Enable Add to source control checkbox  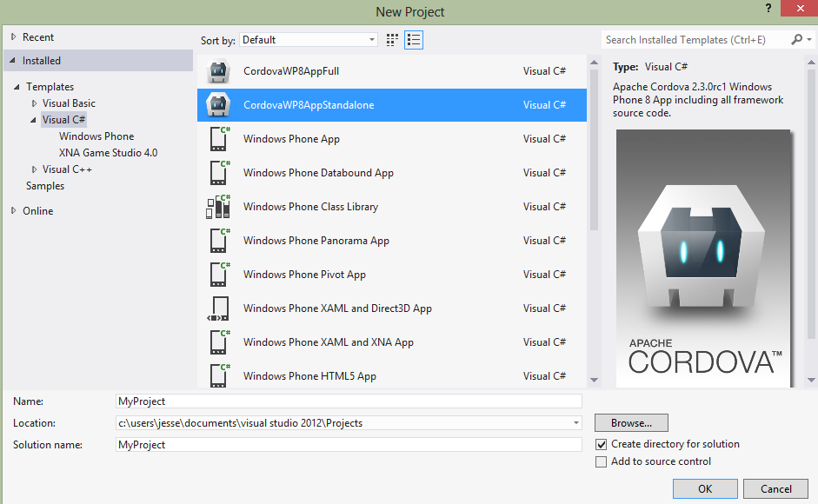pyautogui.click(x=602, y=462)
